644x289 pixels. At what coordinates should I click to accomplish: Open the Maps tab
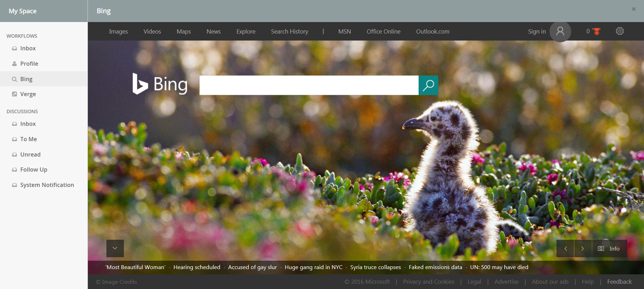point(183,31)
